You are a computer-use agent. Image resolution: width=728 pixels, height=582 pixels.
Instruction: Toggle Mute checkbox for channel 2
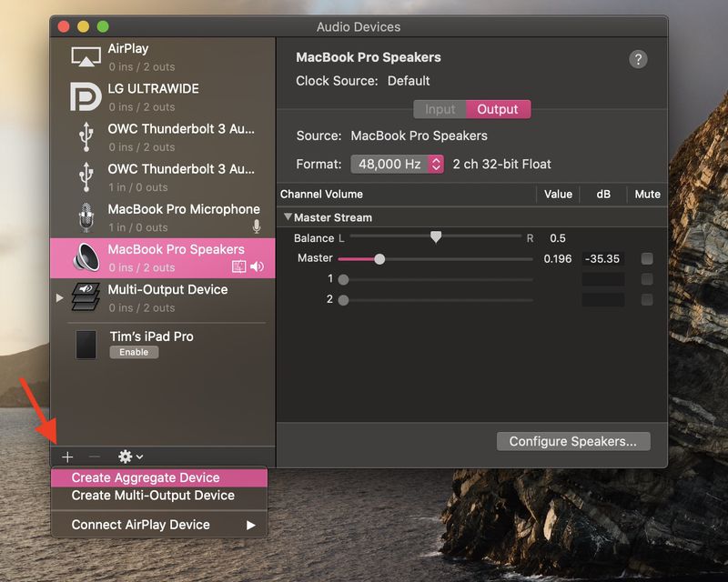click(x=647, y=299)
